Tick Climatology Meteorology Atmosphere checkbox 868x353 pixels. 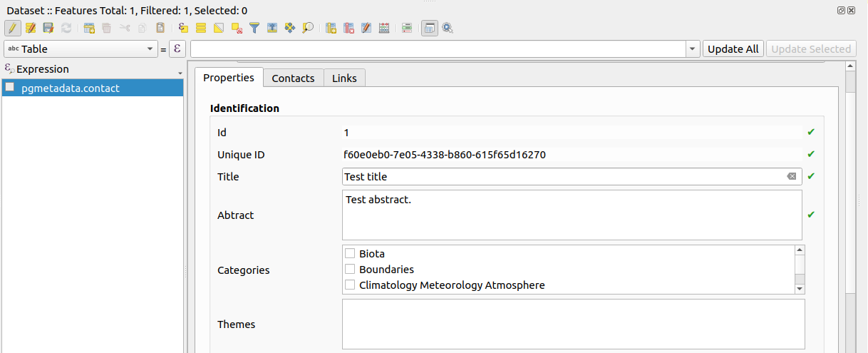tap(350, 285)
